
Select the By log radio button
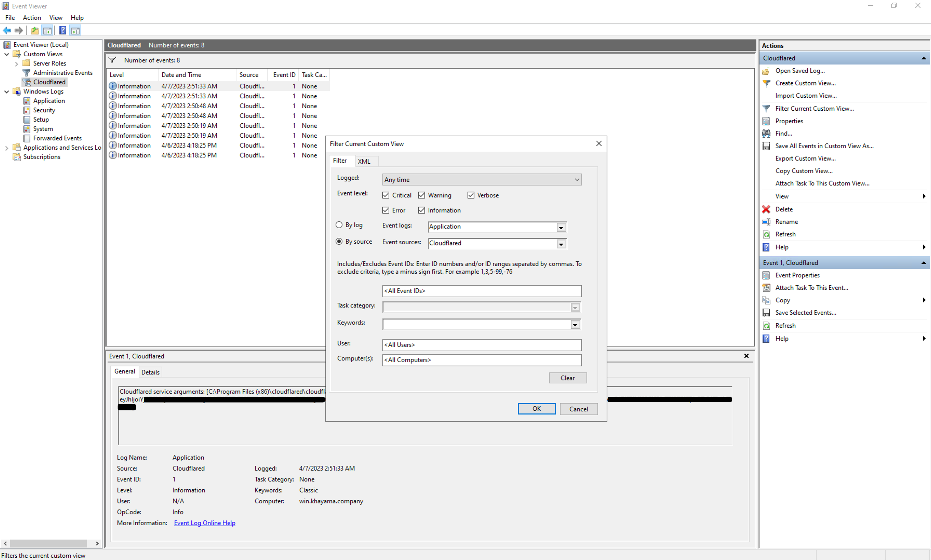point(338,224)
